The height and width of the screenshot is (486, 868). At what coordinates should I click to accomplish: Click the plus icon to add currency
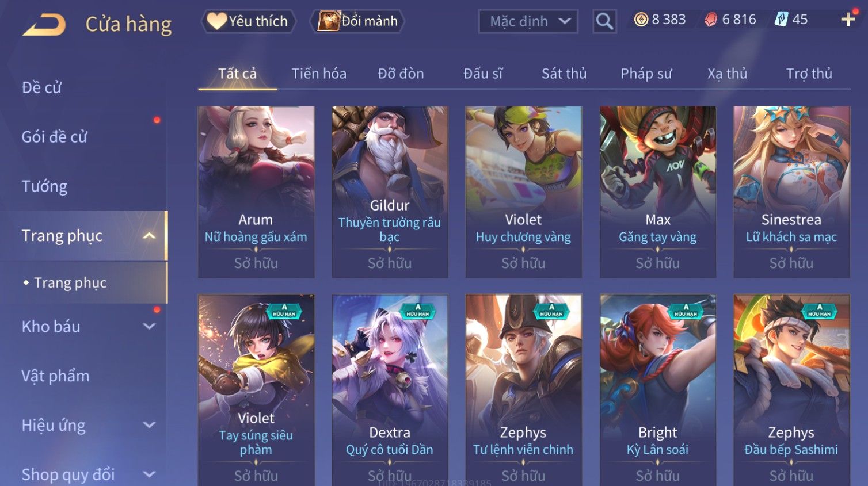[848, 20]
